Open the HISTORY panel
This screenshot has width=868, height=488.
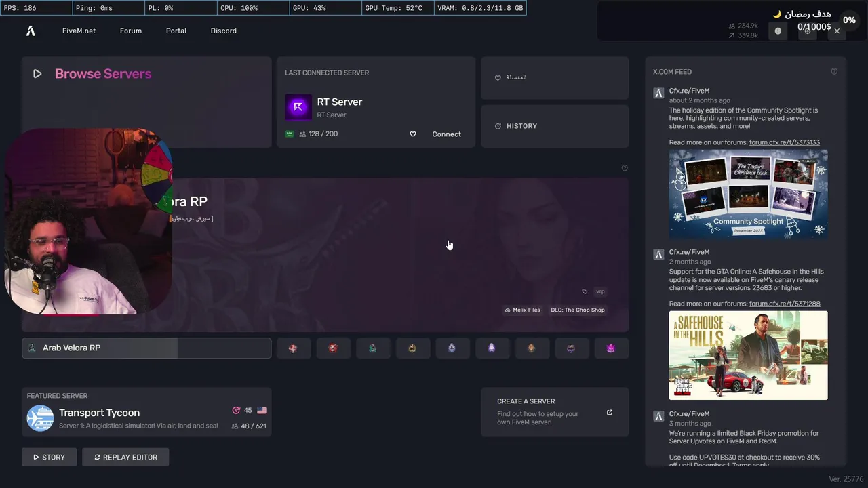point(555,126)
